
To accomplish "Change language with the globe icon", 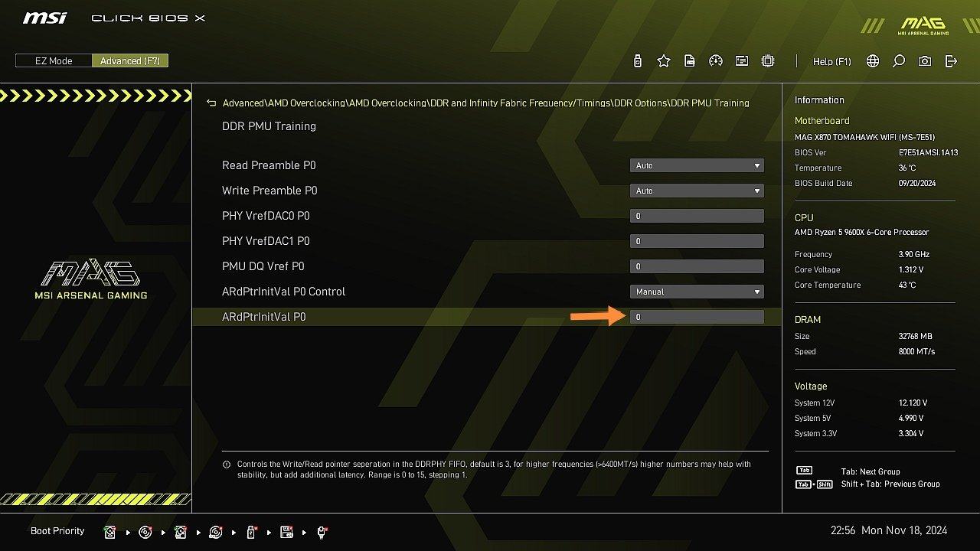I will tap(873, 61).
